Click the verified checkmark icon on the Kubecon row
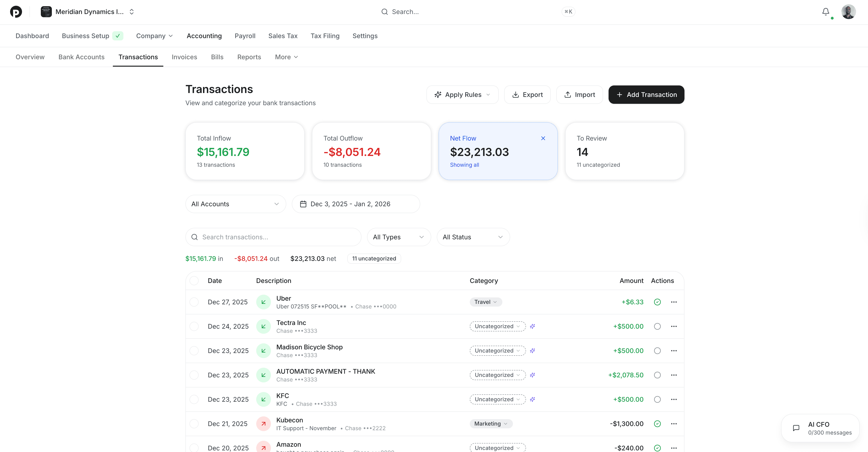 [x=657, y=424]
